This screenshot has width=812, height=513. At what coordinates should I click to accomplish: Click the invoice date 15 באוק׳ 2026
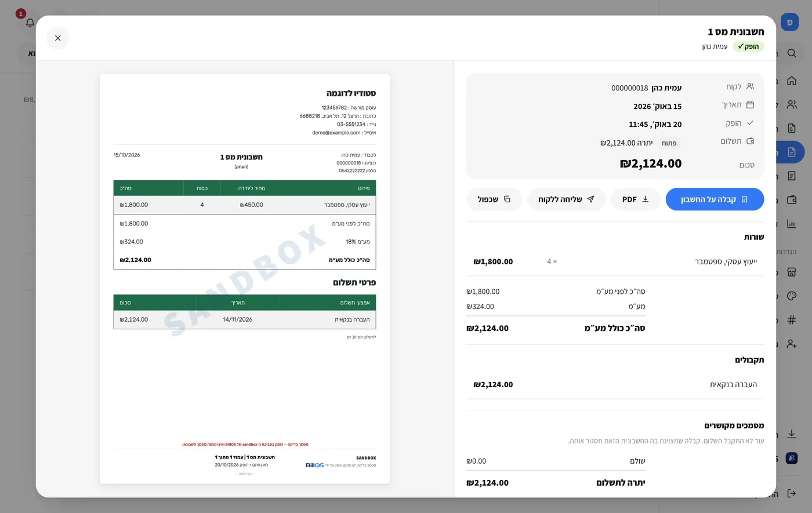click(x=657, y=106)
